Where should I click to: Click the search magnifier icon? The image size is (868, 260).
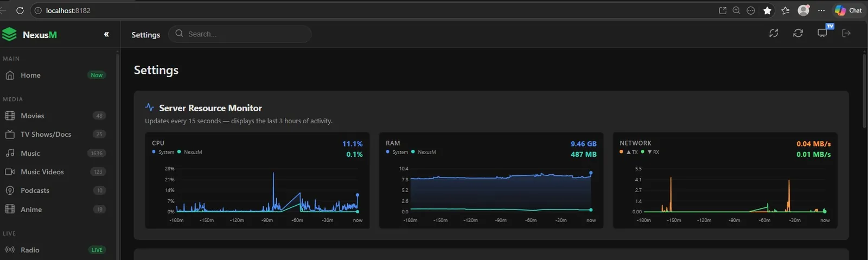pyautogui.click(x=179, y=34)
